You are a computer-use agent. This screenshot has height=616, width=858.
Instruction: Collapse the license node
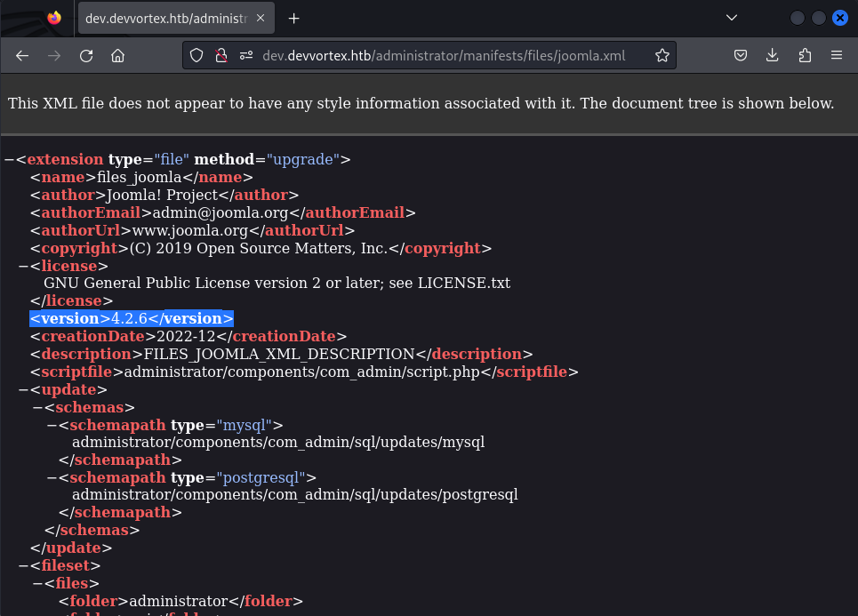pyautogui.click(x=23, y=266)
